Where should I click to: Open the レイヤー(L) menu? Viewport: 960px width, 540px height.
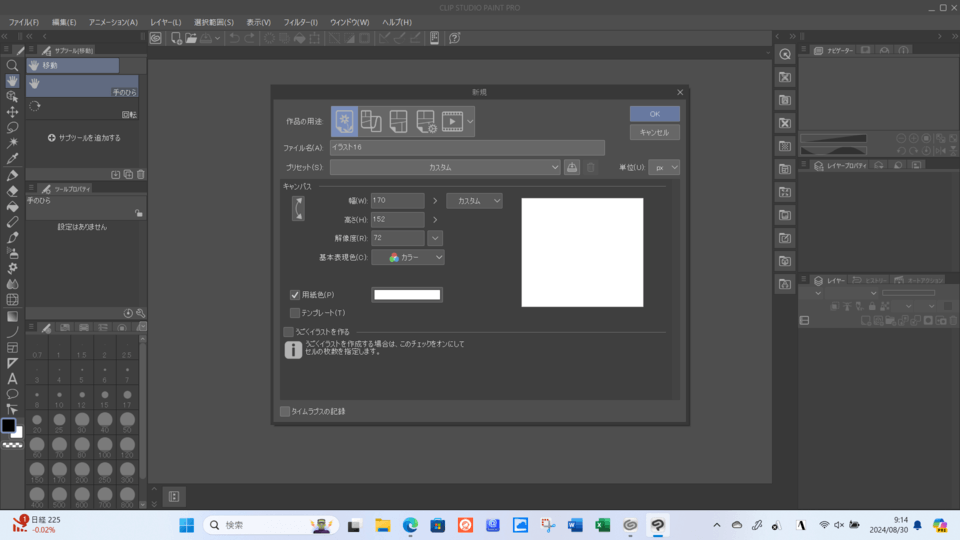pyautogui.click(x=165, y=22)
